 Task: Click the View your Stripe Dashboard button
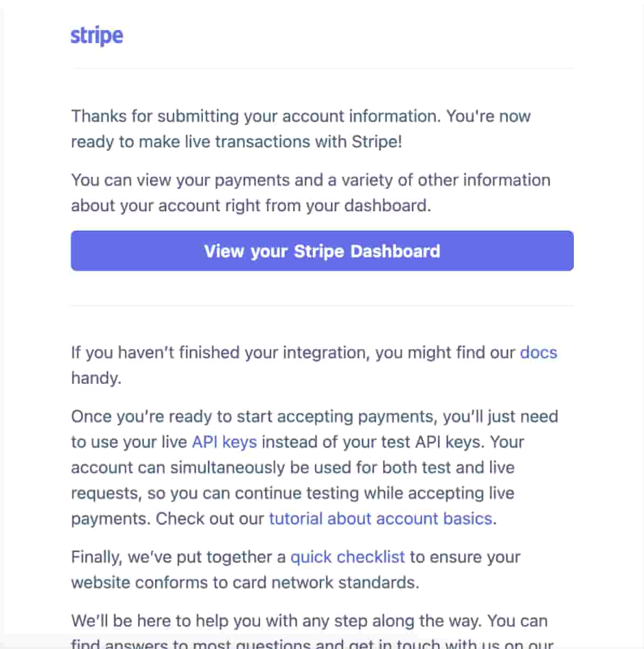coord(322,251)
